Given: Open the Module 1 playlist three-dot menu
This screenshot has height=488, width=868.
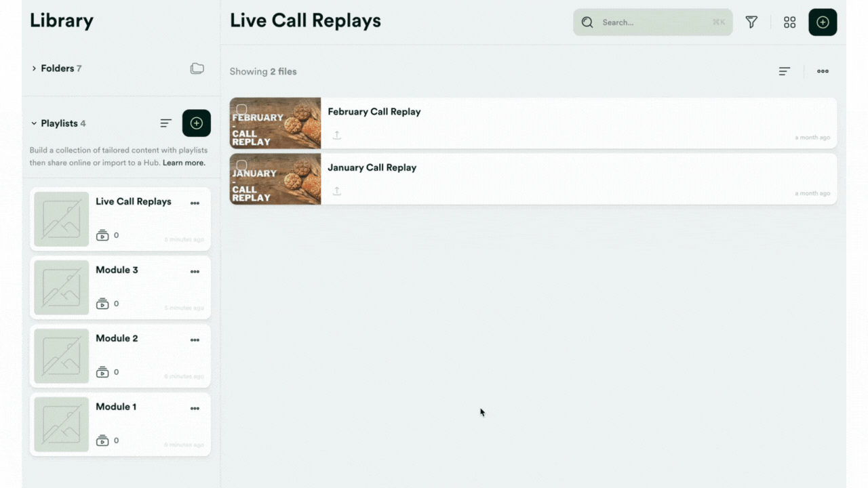Looking at the screenshot, I should (x=195, y=409).
